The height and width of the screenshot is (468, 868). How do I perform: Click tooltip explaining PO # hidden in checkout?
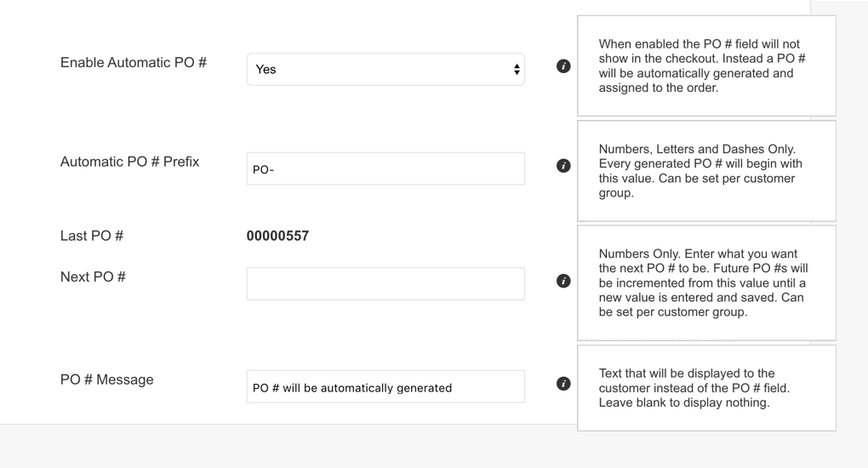point(706,66)
